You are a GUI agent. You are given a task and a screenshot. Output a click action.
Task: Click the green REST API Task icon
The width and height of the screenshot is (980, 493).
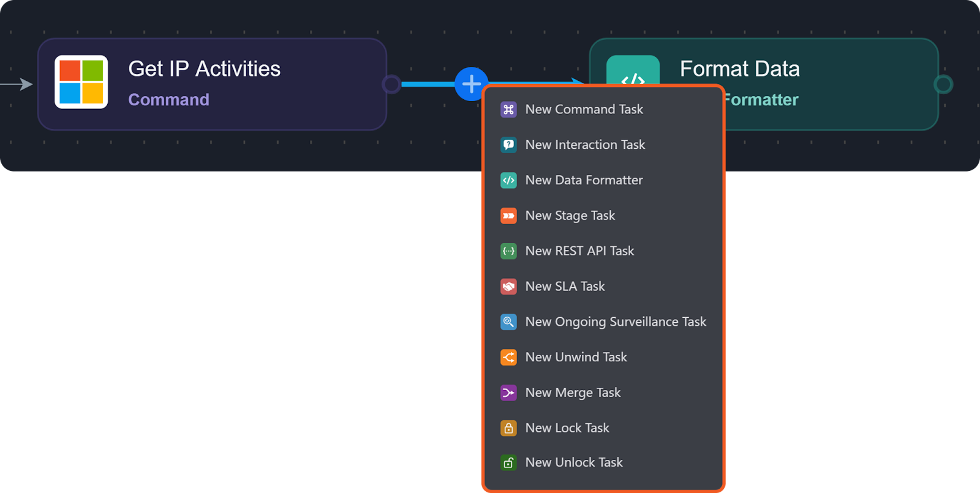click(508, 251)
